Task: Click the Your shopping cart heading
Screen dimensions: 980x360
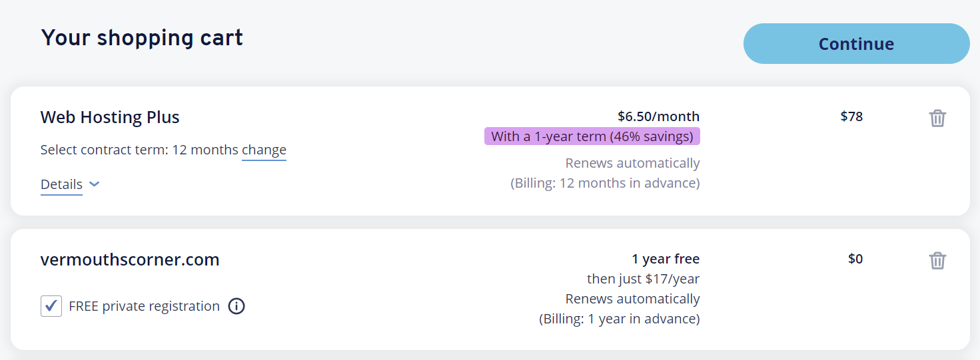Action: 142,38
